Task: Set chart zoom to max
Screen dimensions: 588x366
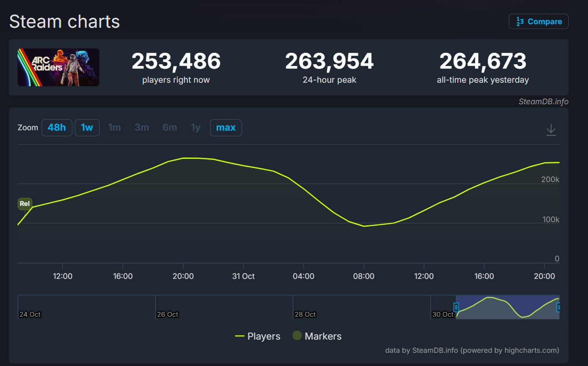Action: click(x=226, y=128)
